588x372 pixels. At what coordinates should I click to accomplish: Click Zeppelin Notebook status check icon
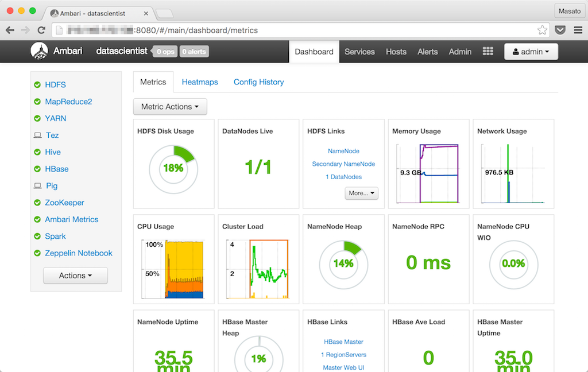37,253
